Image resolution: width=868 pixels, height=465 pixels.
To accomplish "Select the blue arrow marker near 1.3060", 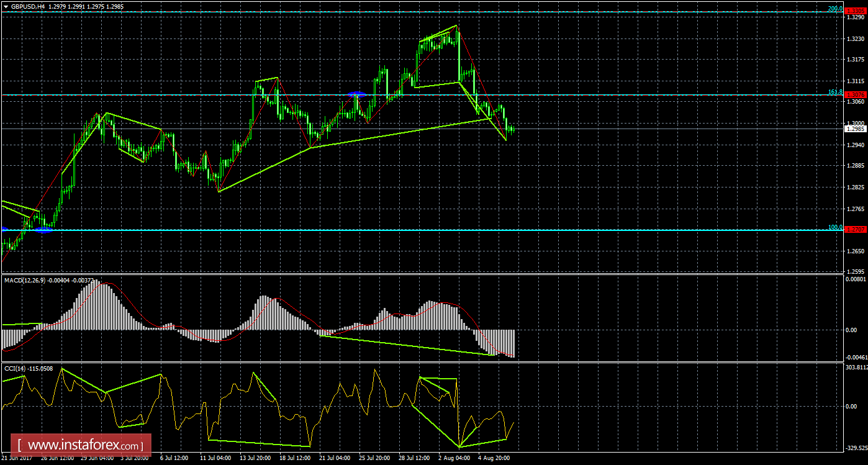I will point(355,93).
